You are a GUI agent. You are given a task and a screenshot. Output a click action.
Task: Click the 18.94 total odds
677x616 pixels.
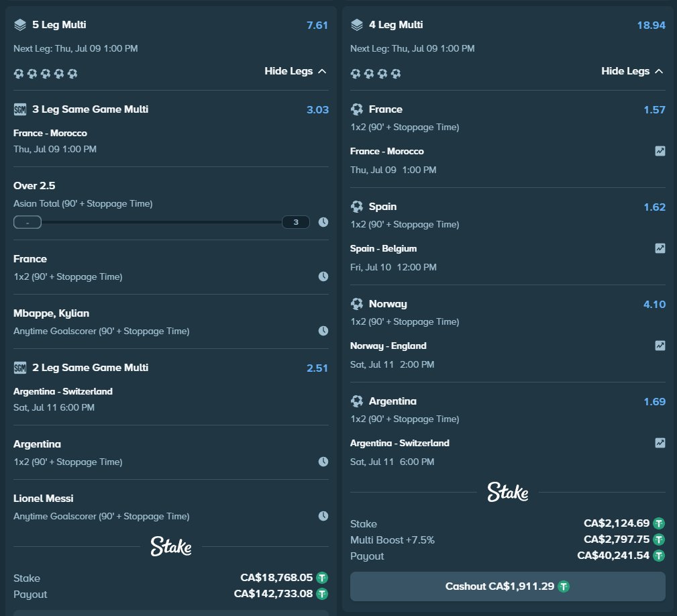[x=651, y=25]
